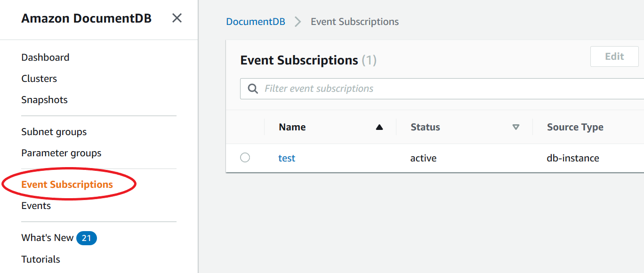Viewport: 644px width, 273px height.
Task: Navigate back via the DocumentDB breadcrumb
Action: 256,21
